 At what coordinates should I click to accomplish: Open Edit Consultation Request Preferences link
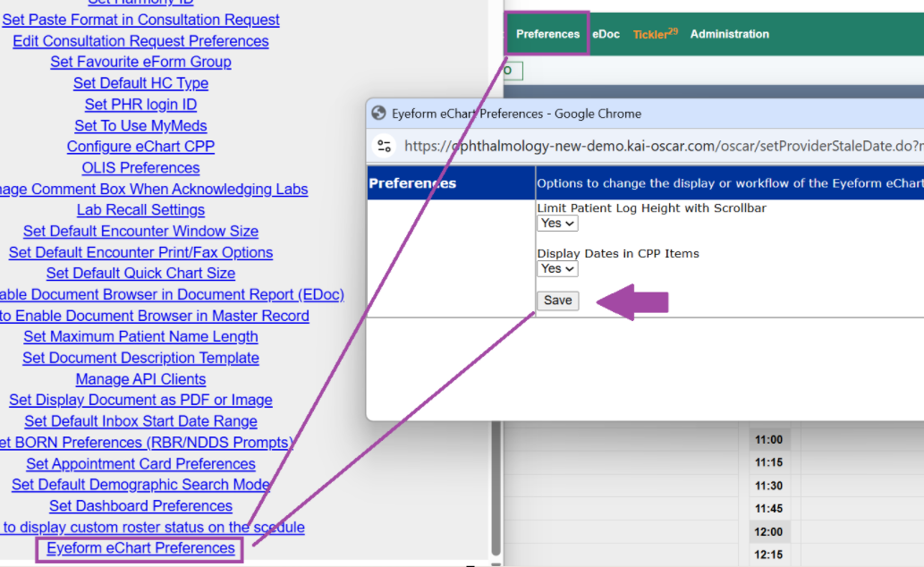pyautogui.click(x=140, y=40)
